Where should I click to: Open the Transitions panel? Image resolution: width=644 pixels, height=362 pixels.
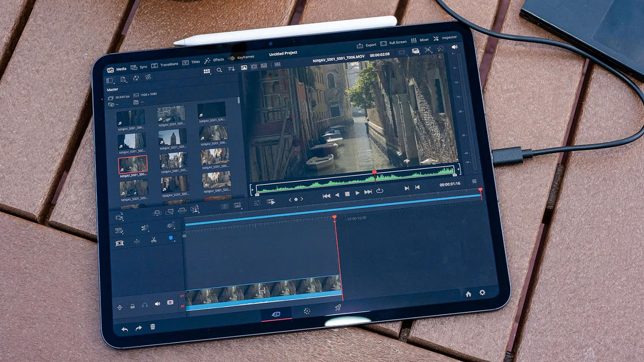pos(165,64)
